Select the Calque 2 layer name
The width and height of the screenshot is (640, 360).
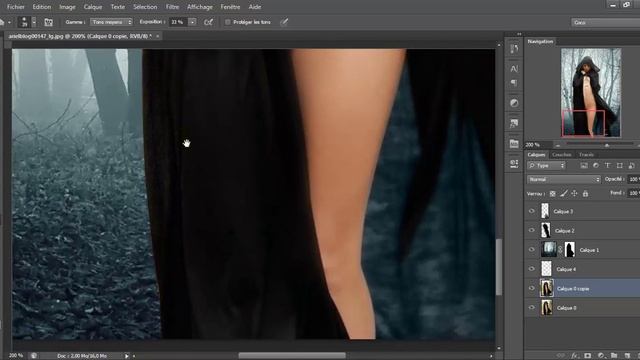point(564,231)
